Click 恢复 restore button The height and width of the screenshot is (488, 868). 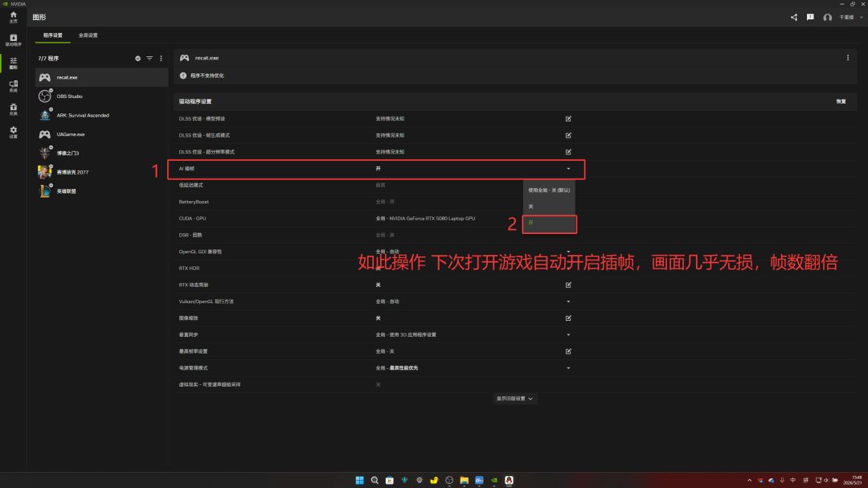click(841, 101)
